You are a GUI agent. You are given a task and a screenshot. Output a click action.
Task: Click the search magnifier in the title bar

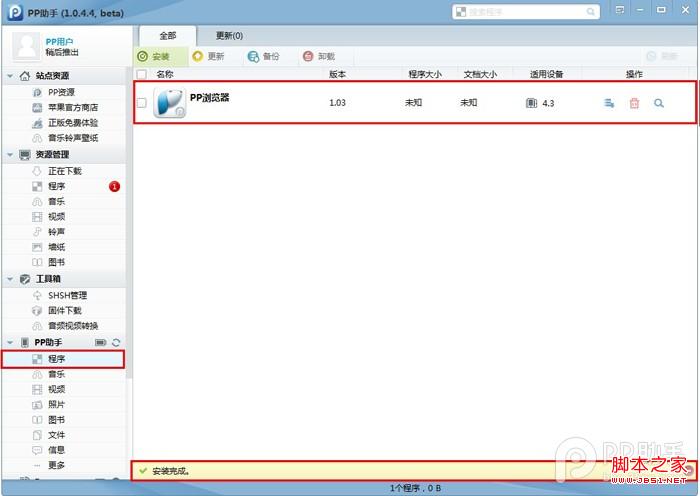pyautogui.click(x=590, y=12)
